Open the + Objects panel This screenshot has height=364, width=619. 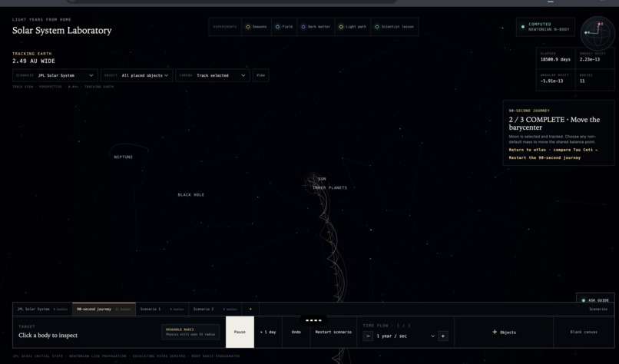tap(504, 332)
